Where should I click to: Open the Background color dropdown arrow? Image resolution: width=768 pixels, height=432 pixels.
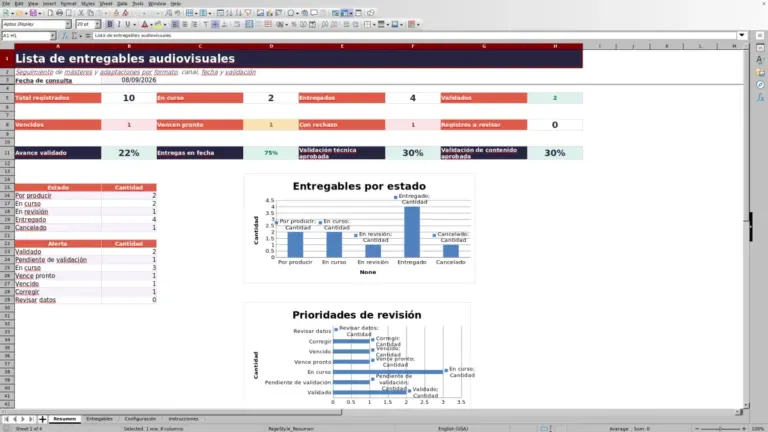[165, 24]
